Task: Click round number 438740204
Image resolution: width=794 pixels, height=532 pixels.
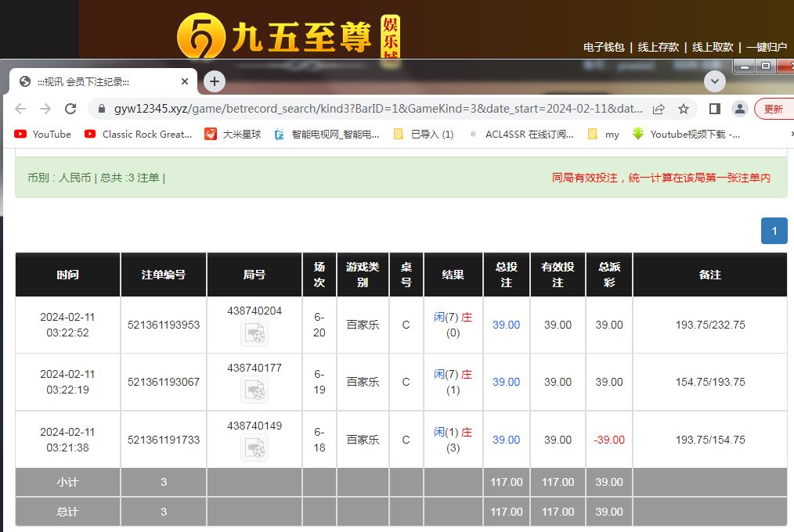Action: pos(254,311)
